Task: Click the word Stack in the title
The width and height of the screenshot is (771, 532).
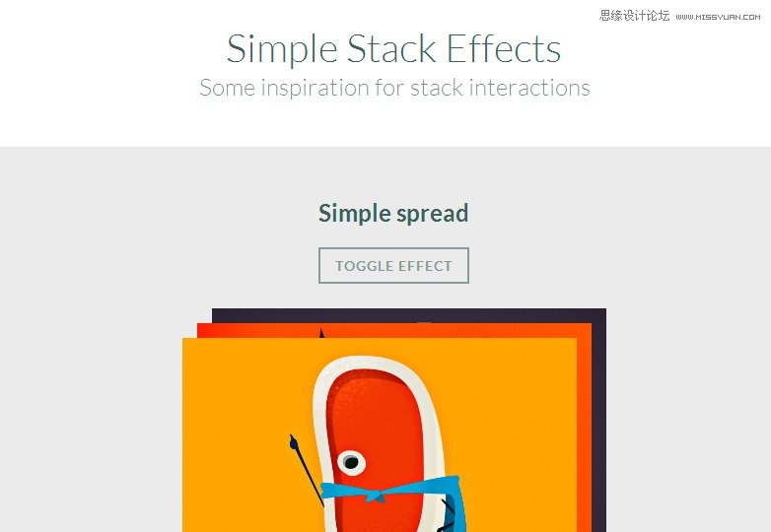Action: [x=391, y=48]
